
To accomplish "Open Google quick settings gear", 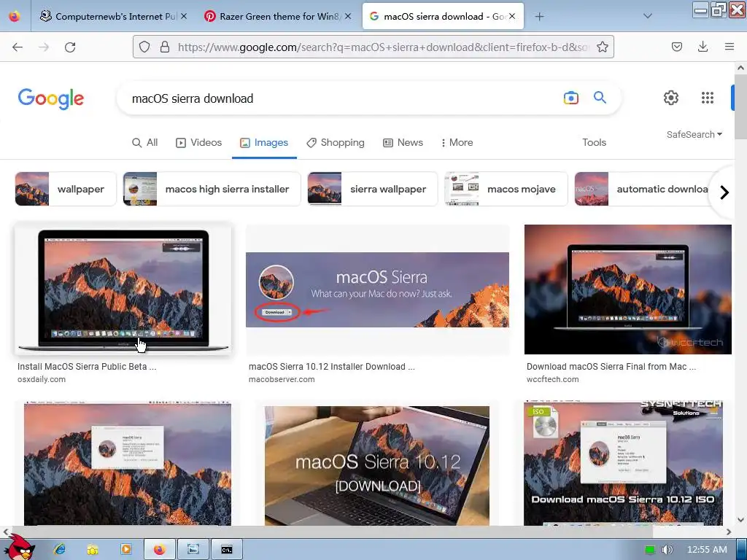I will [671, 98].
